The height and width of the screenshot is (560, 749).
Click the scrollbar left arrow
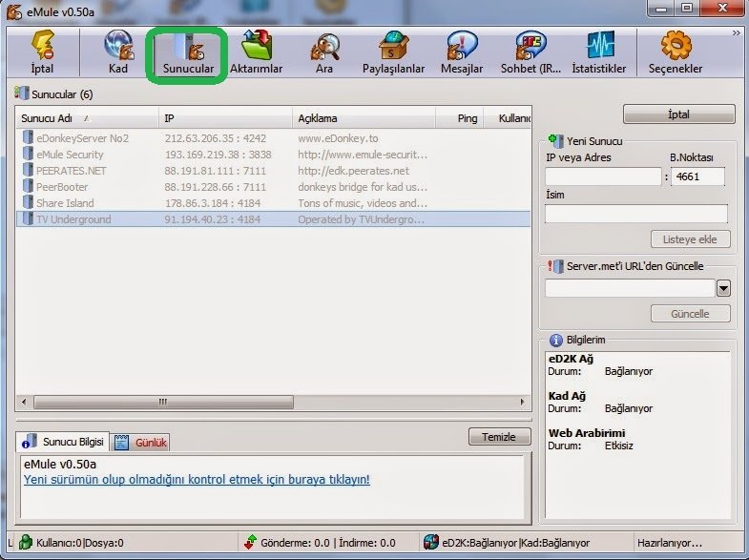24,402
